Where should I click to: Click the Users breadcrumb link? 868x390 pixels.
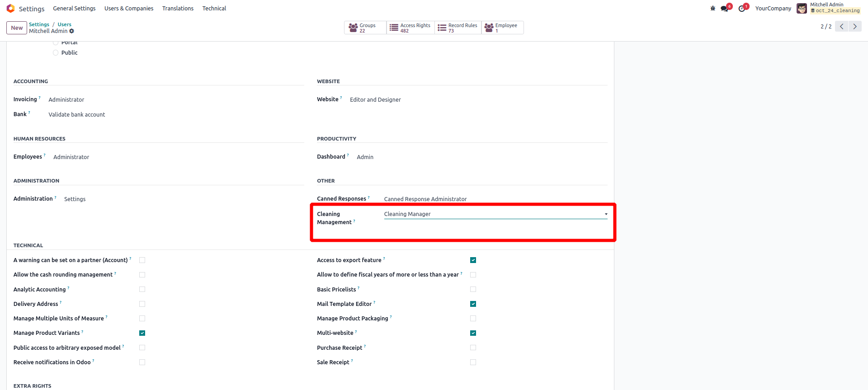[x=64, y=24]
